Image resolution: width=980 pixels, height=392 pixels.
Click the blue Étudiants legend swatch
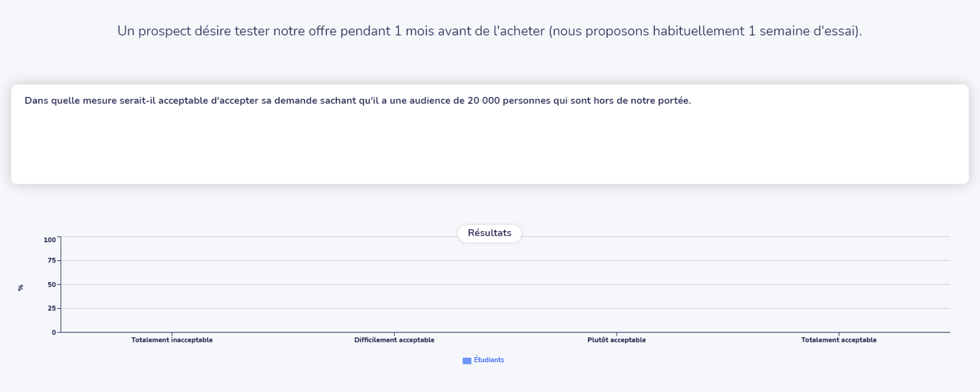(467, 361)
